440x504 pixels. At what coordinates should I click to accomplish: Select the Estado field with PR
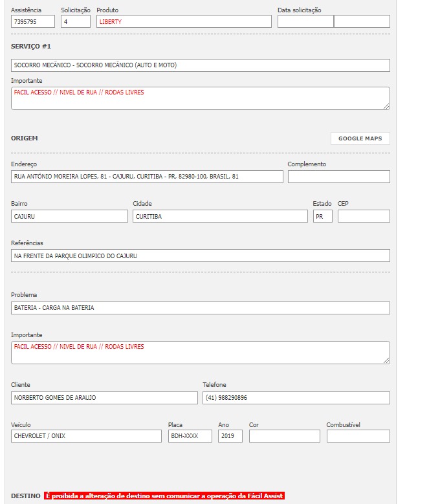pos(322,216)
